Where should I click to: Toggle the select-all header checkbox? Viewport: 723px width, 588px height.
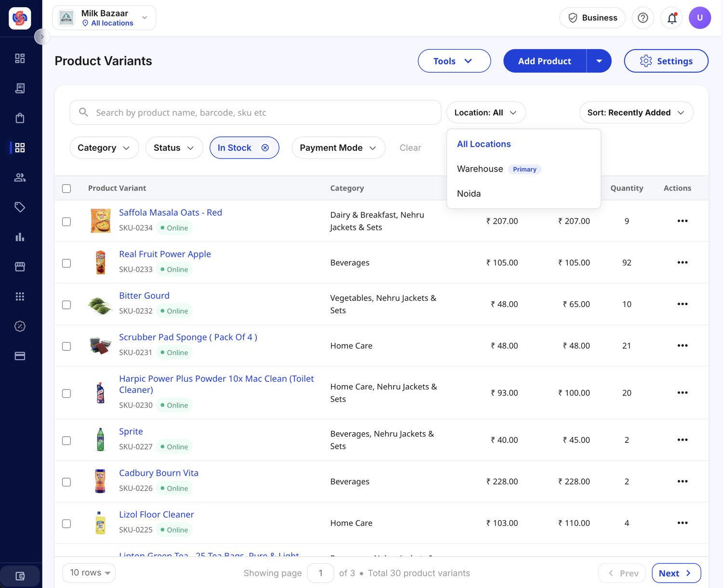coord(67,188)
